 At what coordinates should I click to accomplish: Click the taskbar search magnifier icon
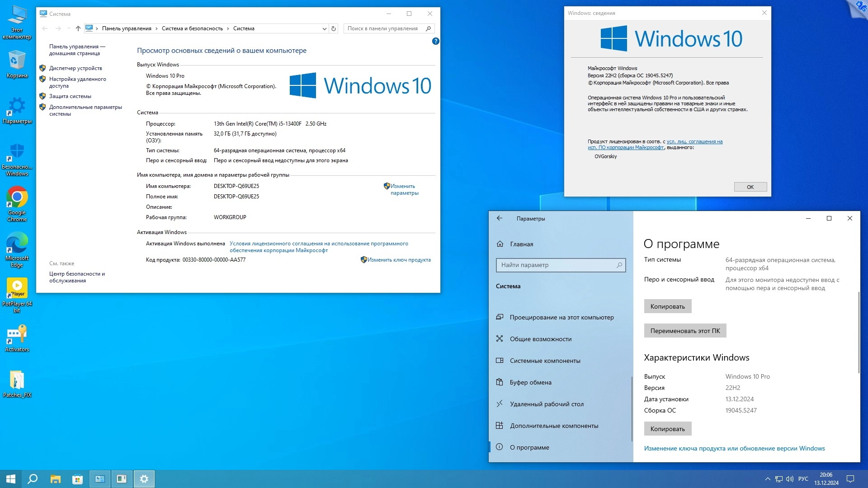pyautogui.click(x=33, y=479)
